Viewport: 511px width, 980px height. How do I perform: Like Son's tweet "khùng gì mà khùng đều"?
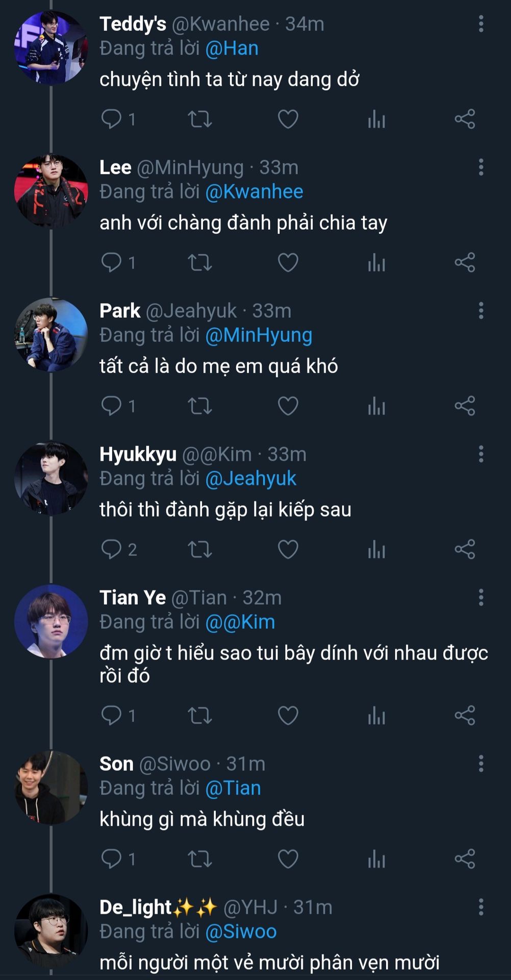click(288, 859)
